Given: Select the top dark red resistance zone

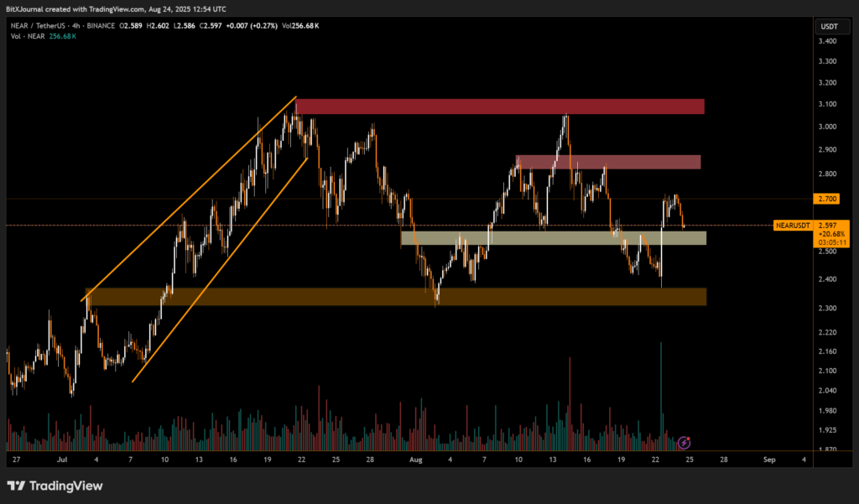Looking at the screenshot, I should (x=499, y=107).
